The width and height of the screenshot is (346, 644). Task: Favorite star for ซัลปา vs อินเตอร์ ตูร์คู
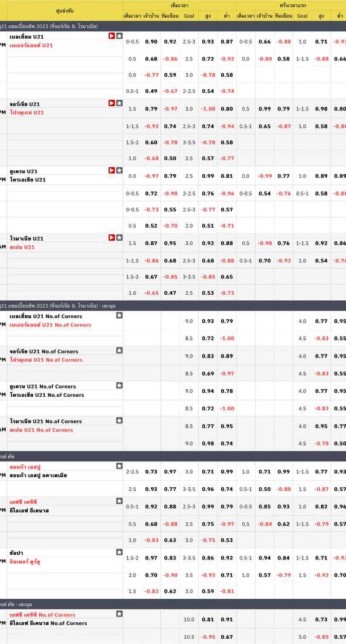pyautogui.click(x=119, y=552)
